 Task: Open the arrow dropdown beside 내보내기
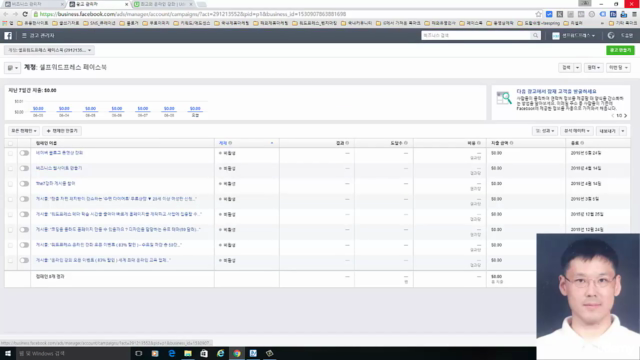pos(622,131)
